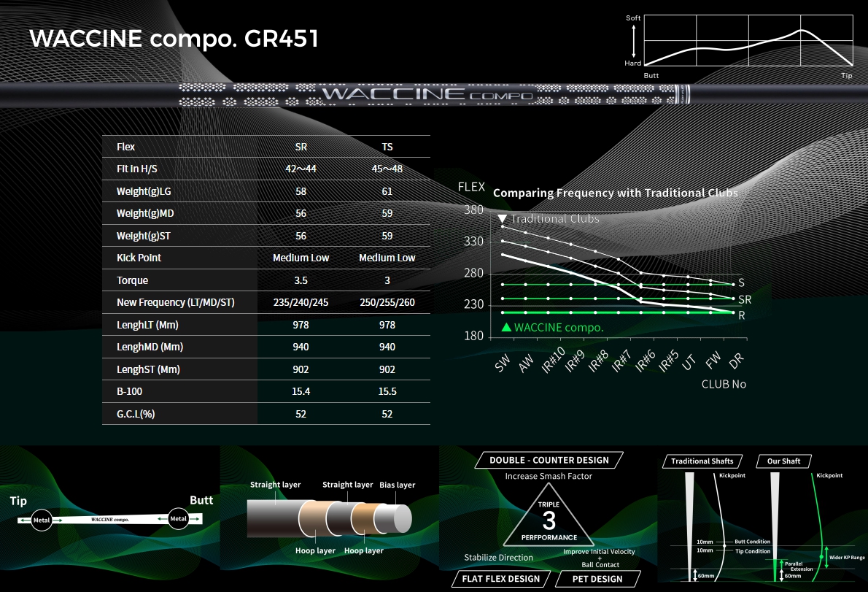Click the R line label at chart right

click(x=741, y=315)
